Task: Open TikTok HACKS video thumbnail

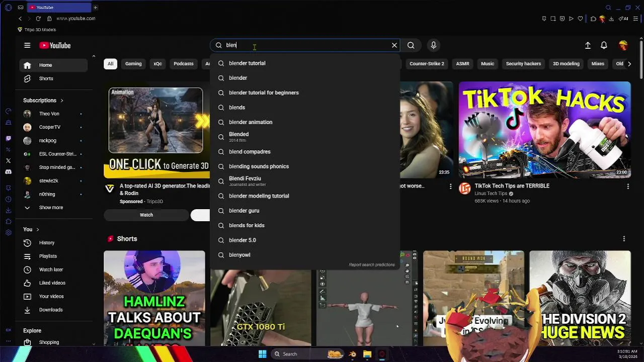Action: pyautogui.click(x=544, y=130)
